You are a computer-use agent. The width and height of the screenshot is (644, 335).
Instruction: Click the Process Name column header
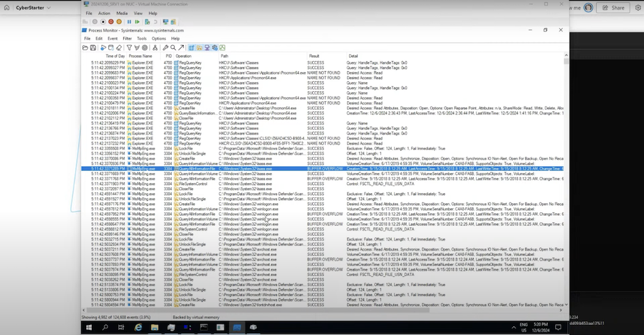tap(140, 56)
